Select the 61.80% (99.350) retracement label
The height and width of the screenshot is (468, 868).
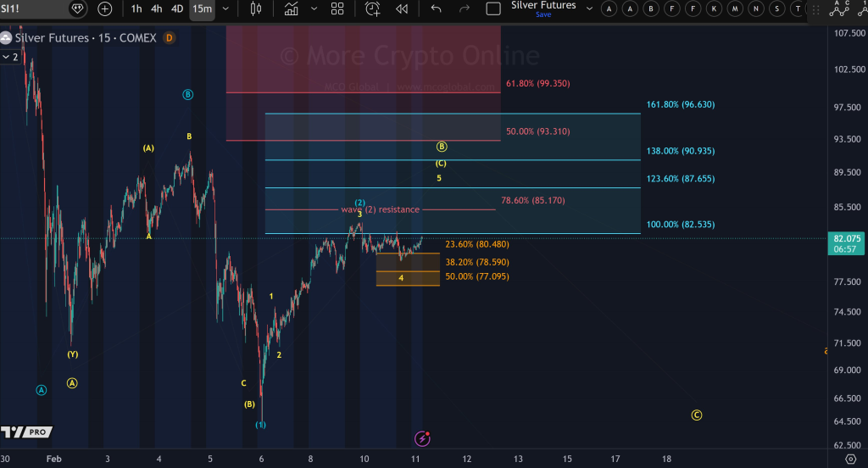pos(537,83)
